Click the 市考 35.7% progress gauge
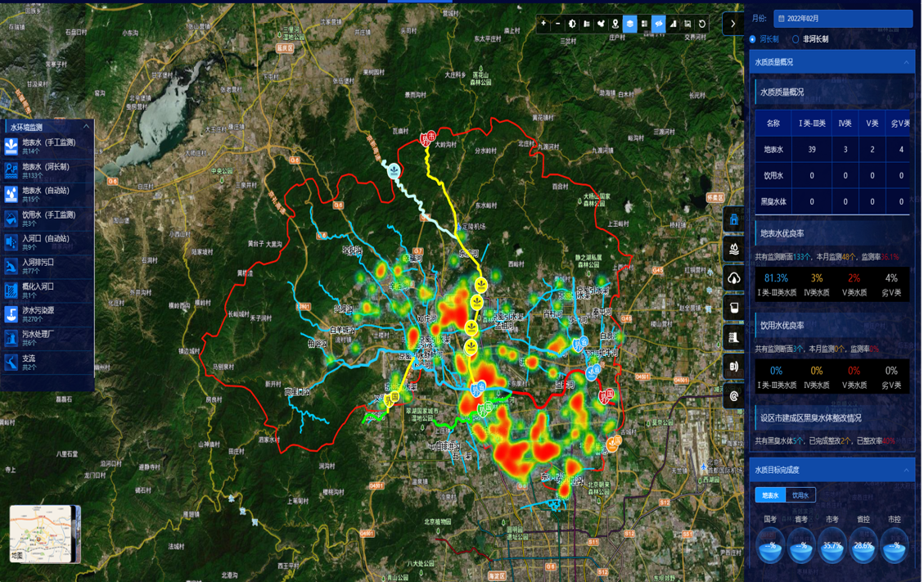Image resolution: width=924 pixels, height=582 pixels. pyautogui.click(x=832, y=545)
